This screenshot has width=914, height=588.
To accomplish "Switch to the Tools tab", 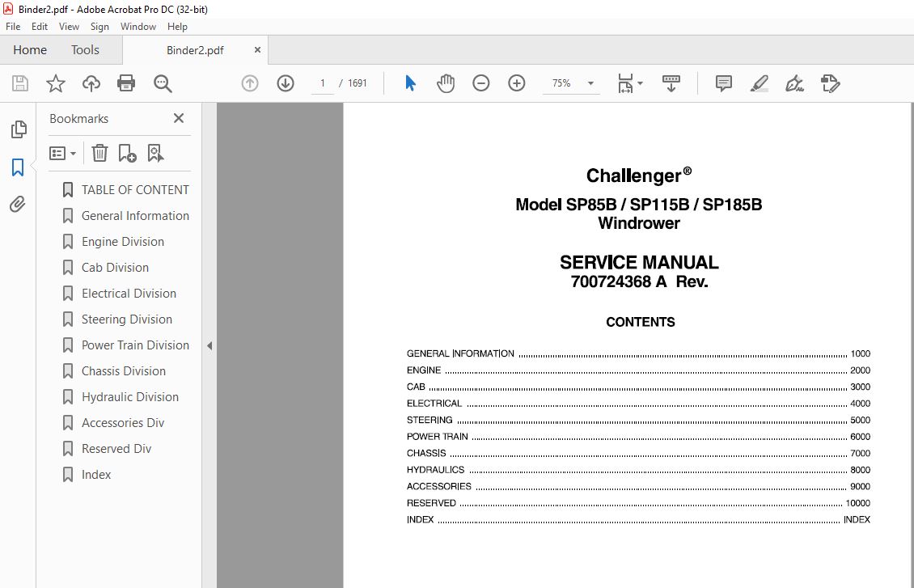I will [85, 50].
